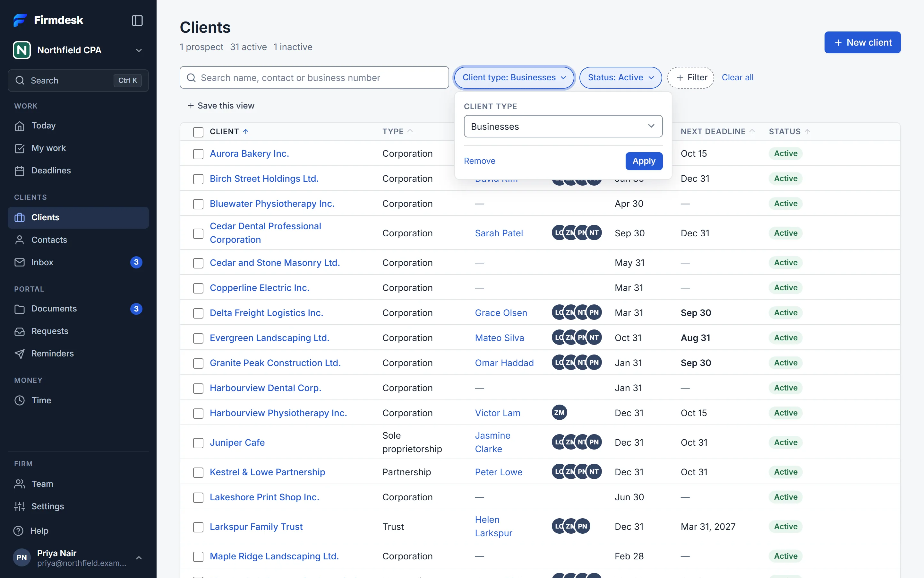Viewport: 924px width, 578px height.
Task: Open the Sarah Patel contact link
Action: point(499,233)
